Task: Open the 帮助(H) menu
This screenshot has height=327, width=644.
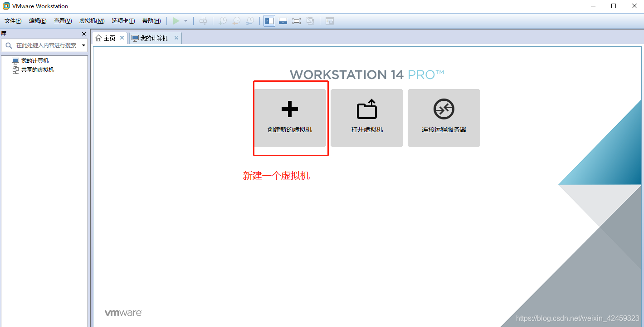Action: click(x=151, y=21)
